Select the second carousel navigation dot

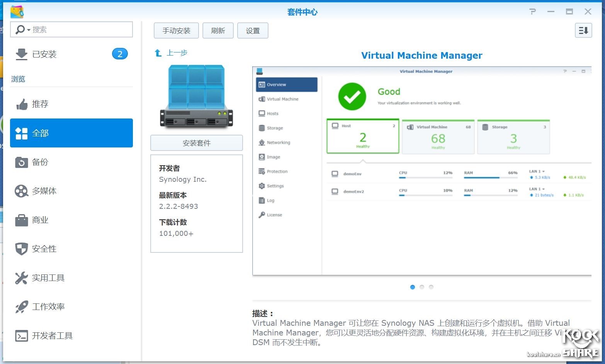coord(422,287)
